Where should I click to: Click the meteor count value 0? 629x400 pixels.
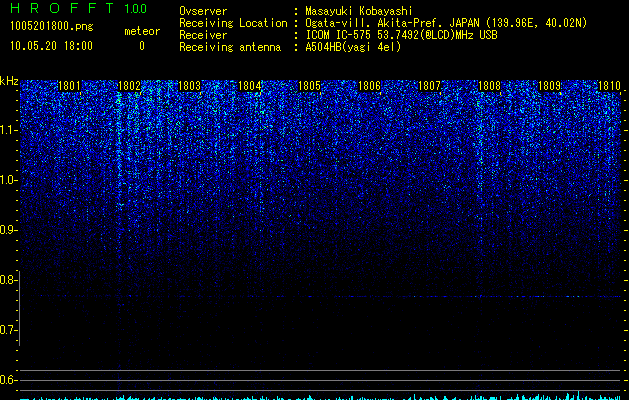[142, 46]
